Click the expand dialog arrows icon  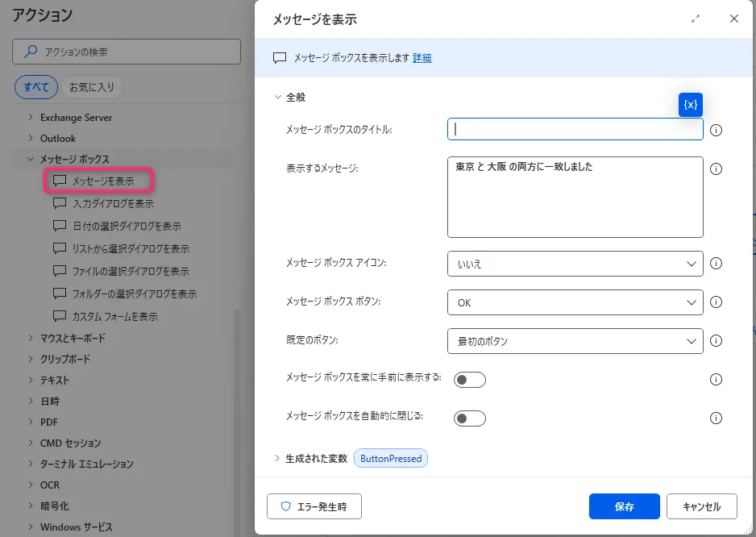click(696, 19)
